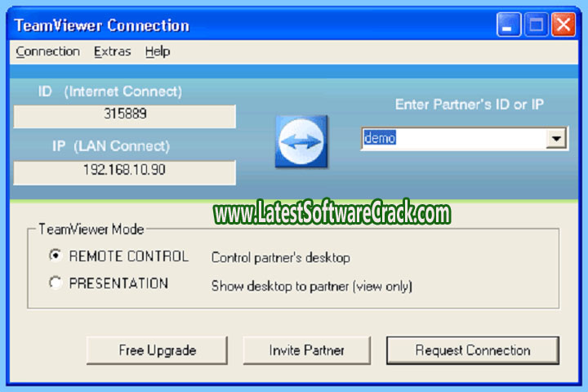Click the Request Connection button

(472, 350)
